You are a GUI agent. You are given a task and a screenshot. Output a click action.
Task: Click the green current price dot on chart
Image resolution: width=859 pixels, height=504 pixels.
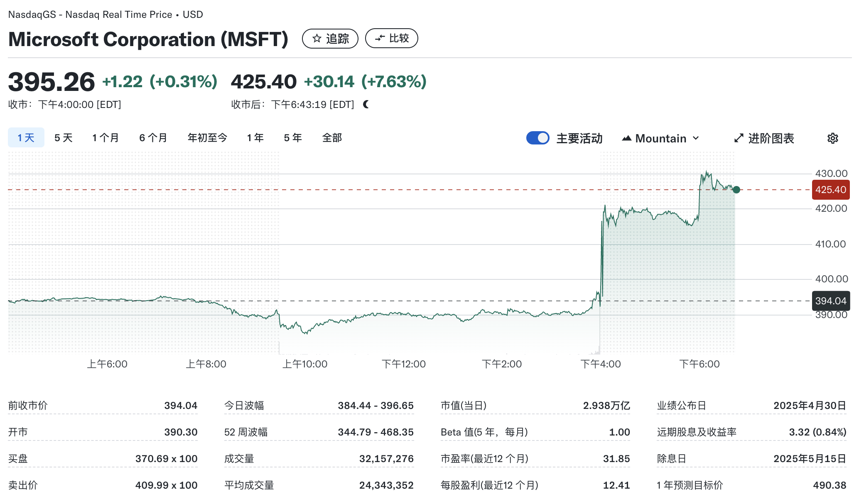tap(736, 190)
